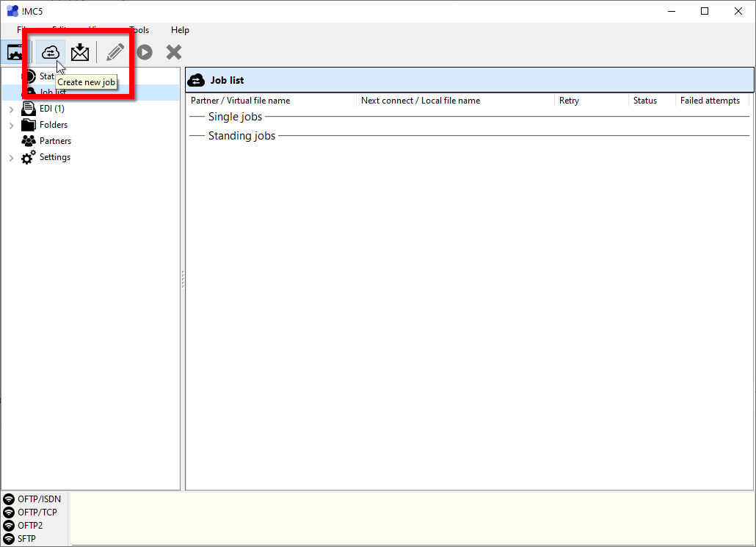This screenshot has height=547, width=756.
Task: Click the SFTP status icon
Action: coord(9,538)
